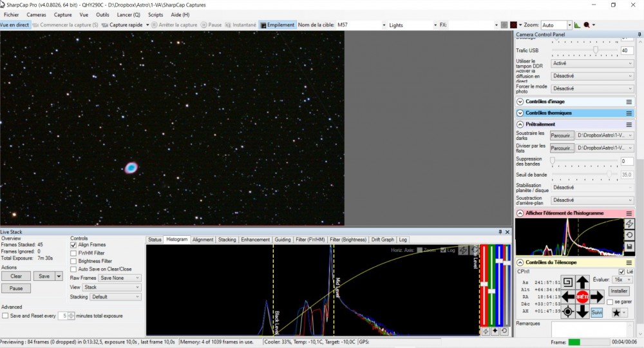This screenshot has width=644, height=348.
Task: Click the Installer button
Action: click(x=618, y=291)
